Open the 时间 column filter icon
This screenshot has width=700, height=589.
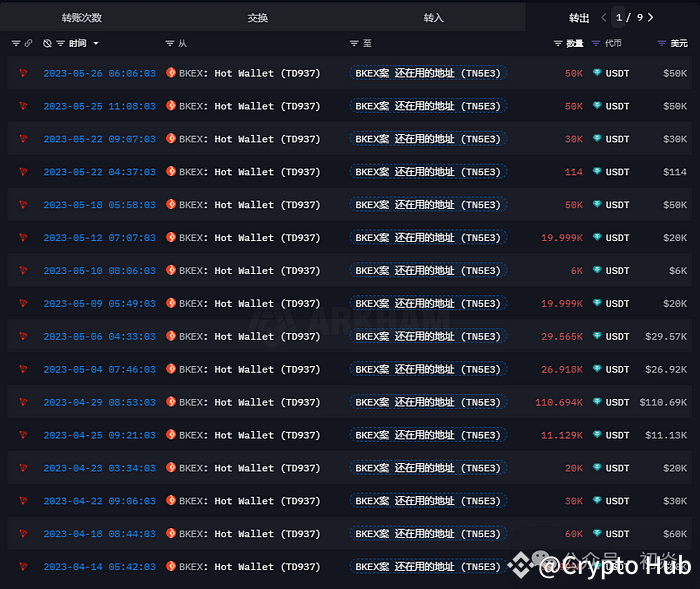(x=60, y=43)
